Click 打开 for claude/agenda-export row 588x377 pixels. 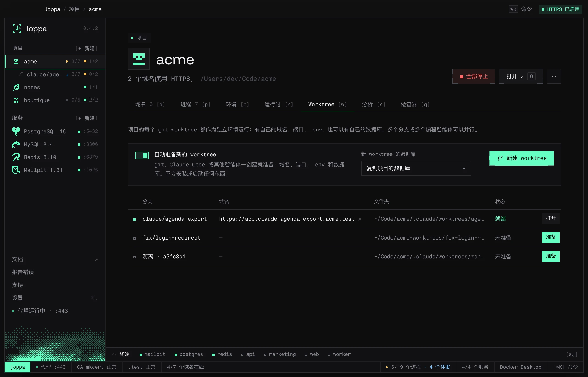(x=551, y=218)
